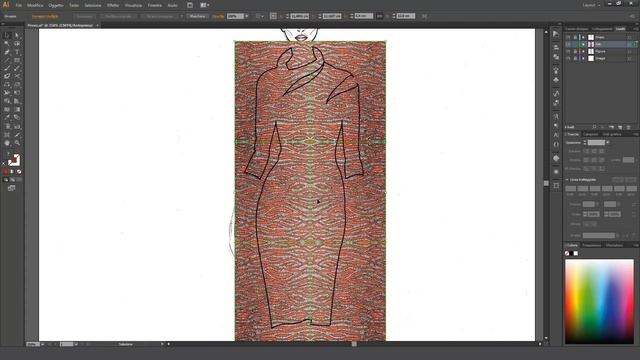Open the Arrange Documents dropdown
Image resolution: width=640 pixels, height=360 pixels.
[204, 5]
